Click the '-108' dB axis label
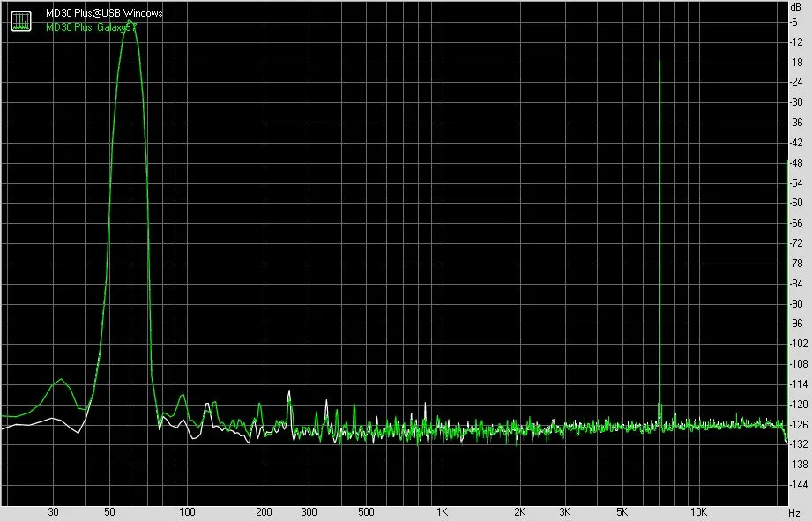Image resolution: width=812 pixels, height=521 pixels. (x=798, y=363)
